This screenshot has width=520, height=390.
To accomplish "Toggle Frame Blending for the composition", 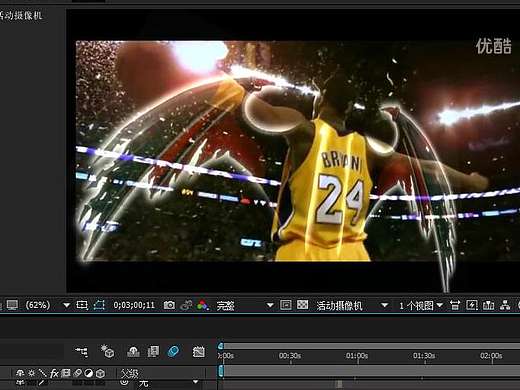I will tap(153, 351).
